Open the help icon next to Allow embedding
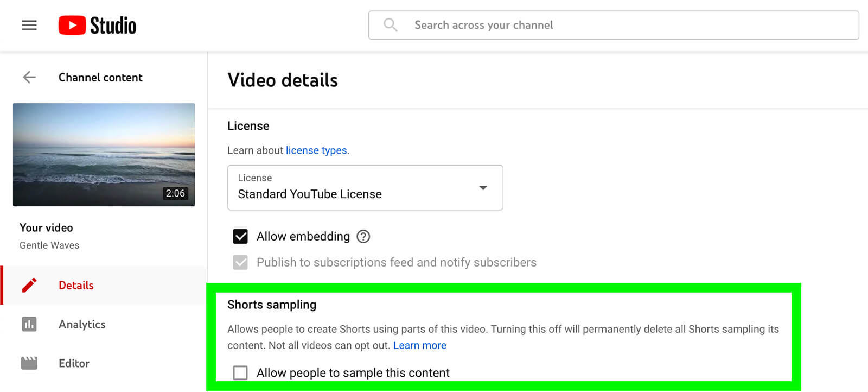 click(363, 237)
